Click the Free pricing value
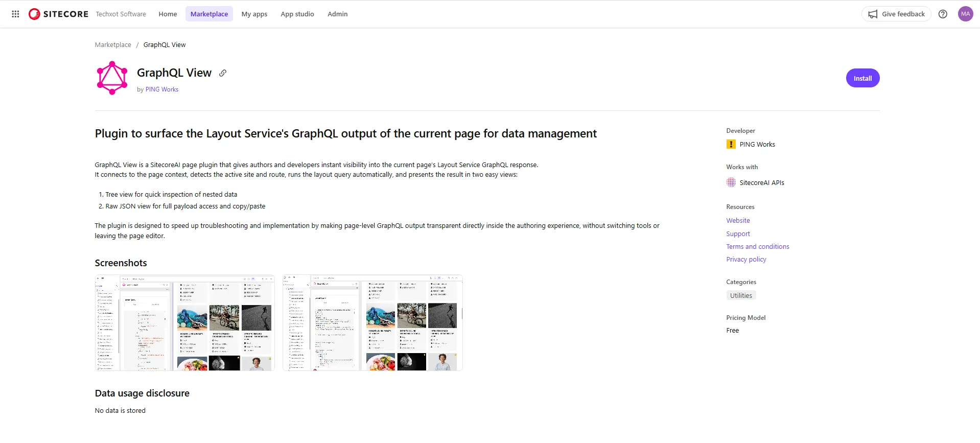Screen dimensions: 980x443 pyautogui.click(x=733, y=331)
